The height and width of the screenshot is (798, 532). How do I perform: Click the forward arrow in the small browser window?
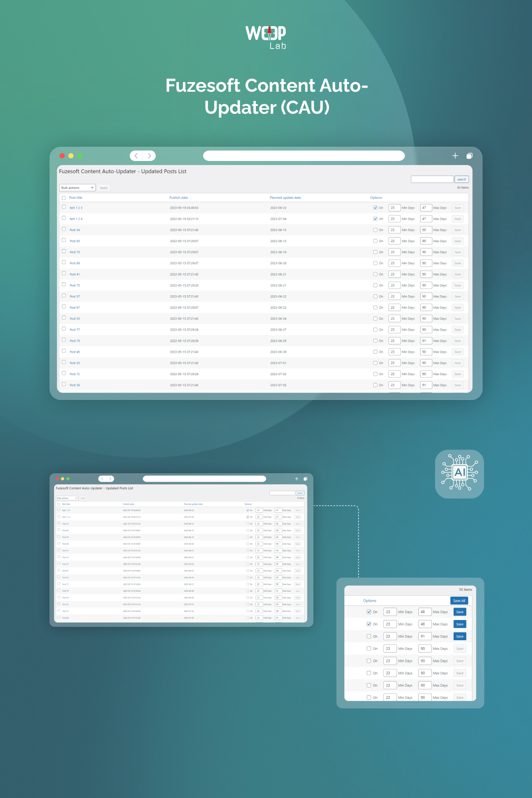point(110,479)
